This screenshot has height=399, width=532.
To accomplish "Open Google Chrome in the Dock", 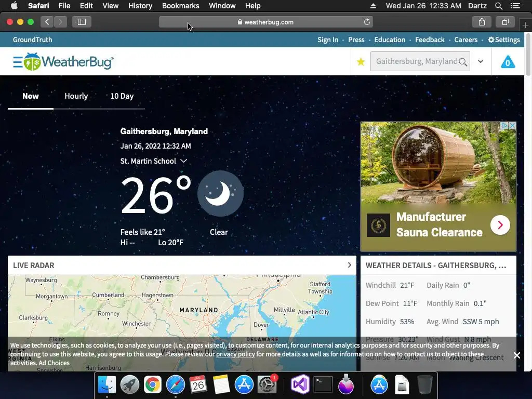I will (153, 385).
